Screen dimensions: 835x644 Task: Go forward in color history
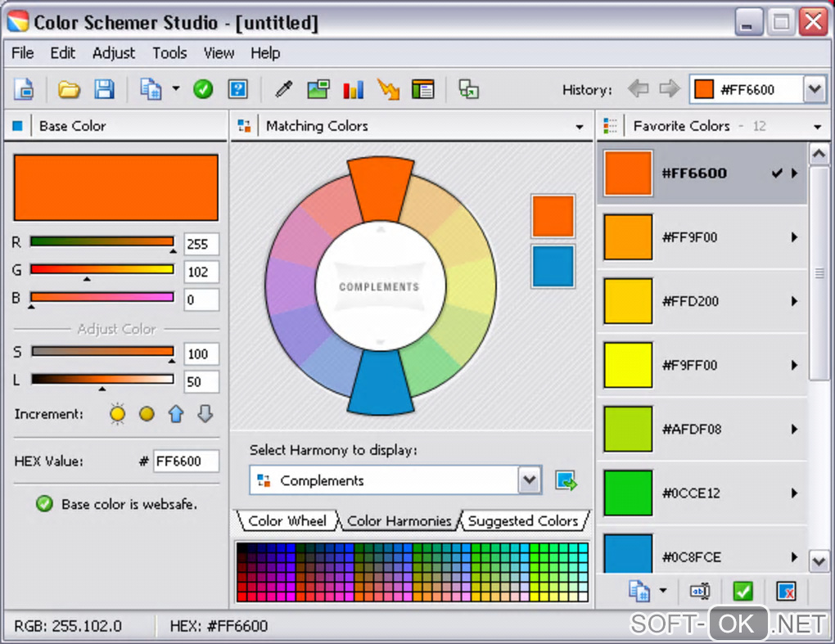670,88
